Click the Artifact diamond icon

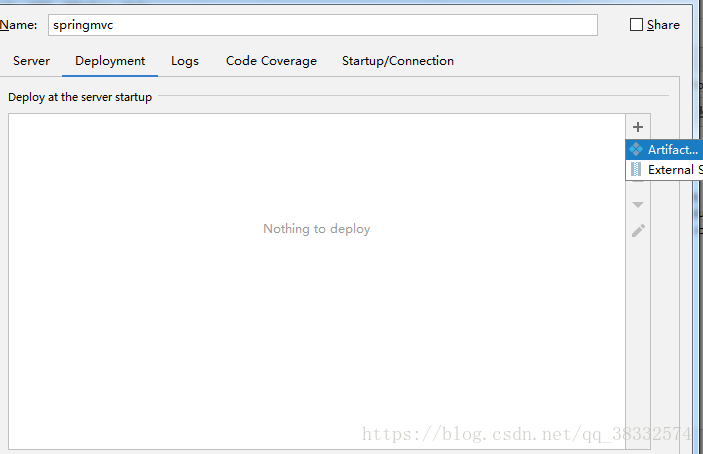tap(636, 149)
